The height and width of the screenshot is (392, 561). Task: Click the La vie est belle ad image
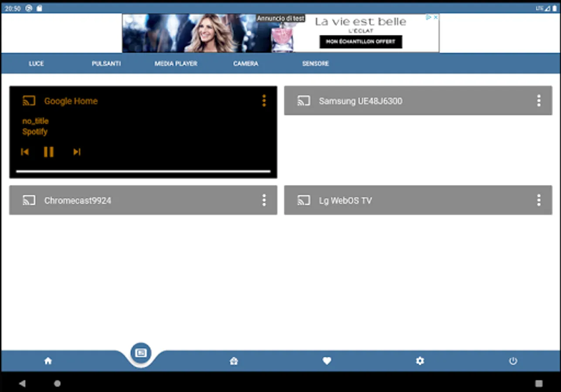click(280, 33)
